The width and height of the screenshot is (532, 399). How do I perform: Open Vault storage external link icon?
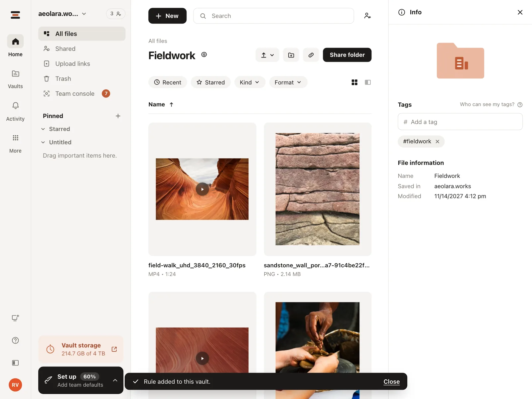click(x=114, y=349)
